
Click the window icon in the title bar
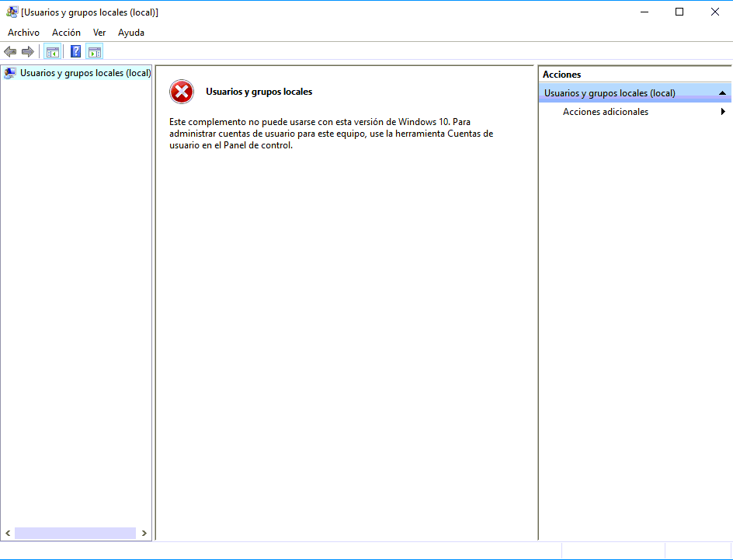(x=12, y=12)
